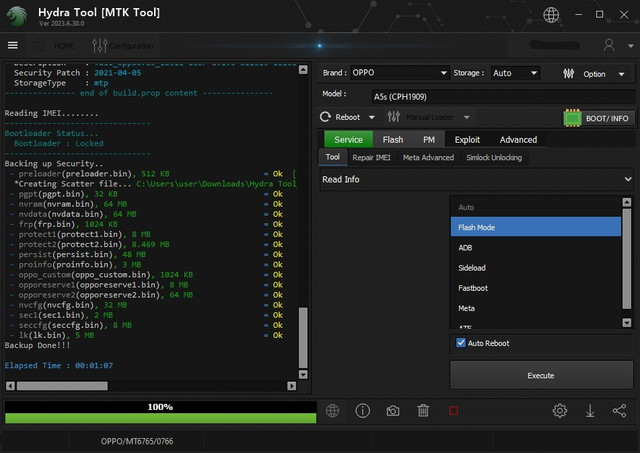Select Fastboot in the mode list
This screenshot has height=453, width=640.
536,288
